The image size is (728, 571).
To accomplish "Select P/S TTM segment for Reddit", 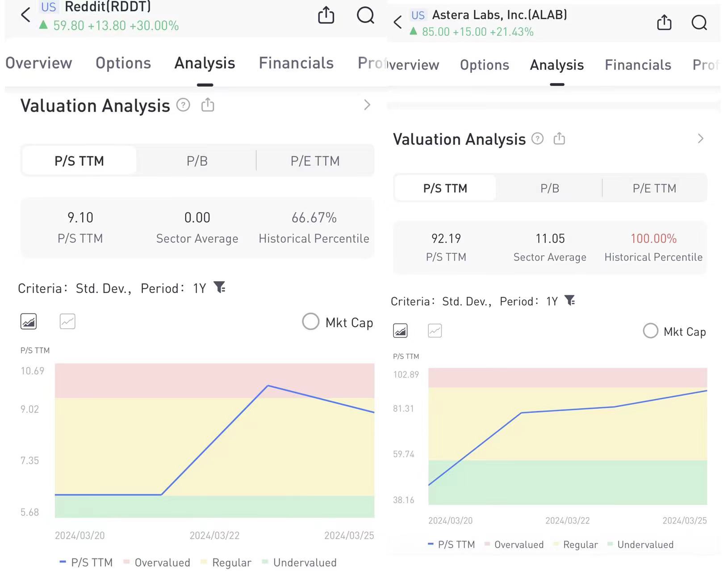I will (x=79, y=160).
